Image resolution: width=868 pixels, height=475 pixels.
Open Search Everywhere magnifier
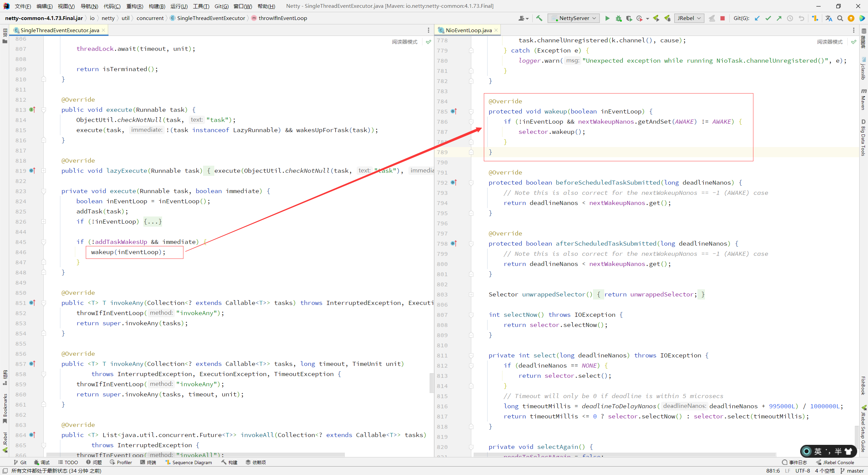[x=840, y=18]
